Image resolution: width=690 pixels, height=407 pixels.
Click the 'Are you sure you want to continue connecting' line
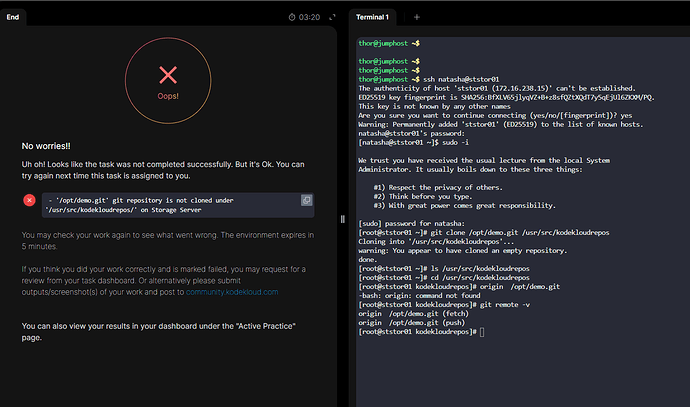[495, 115]
